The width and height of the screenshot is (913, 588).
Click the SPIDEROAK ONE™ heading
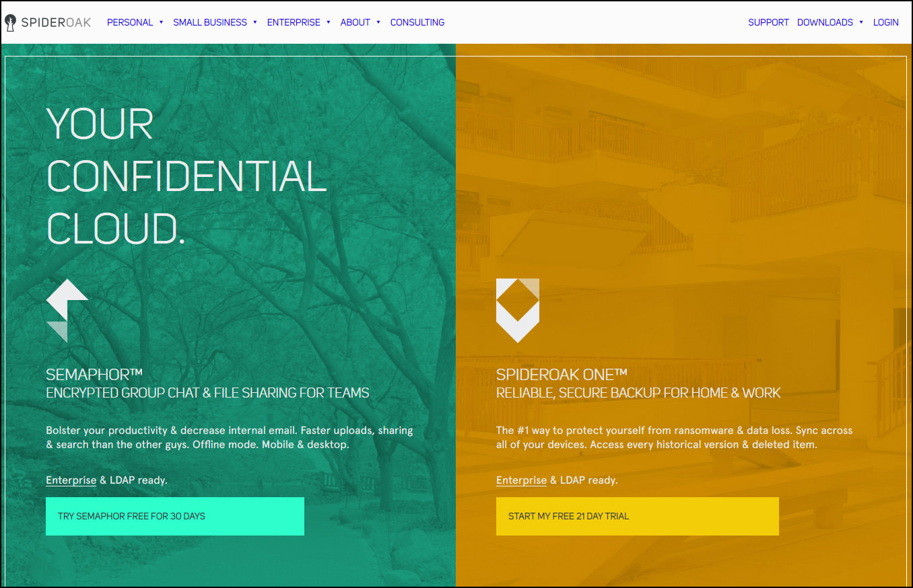tap(562, 374)
